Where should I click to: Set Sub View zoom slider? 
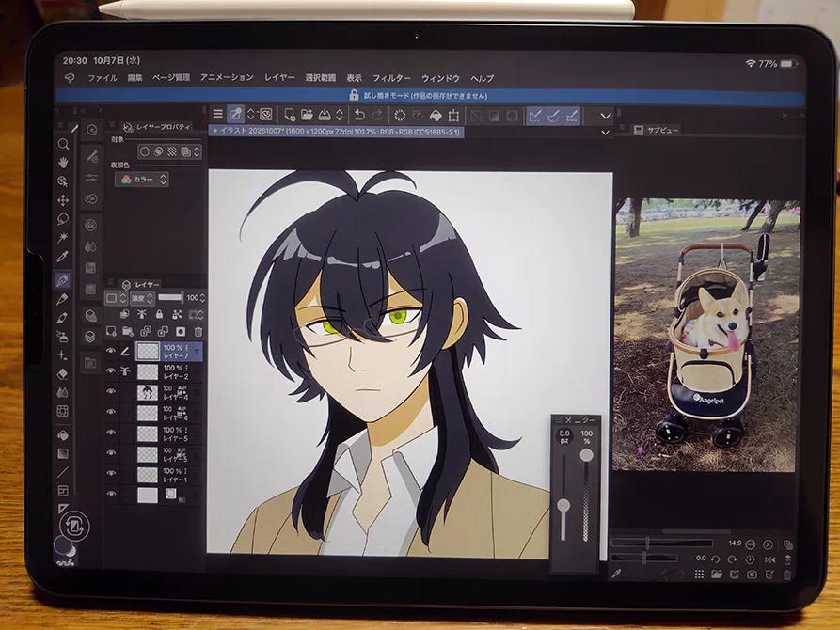pos(662,543)
